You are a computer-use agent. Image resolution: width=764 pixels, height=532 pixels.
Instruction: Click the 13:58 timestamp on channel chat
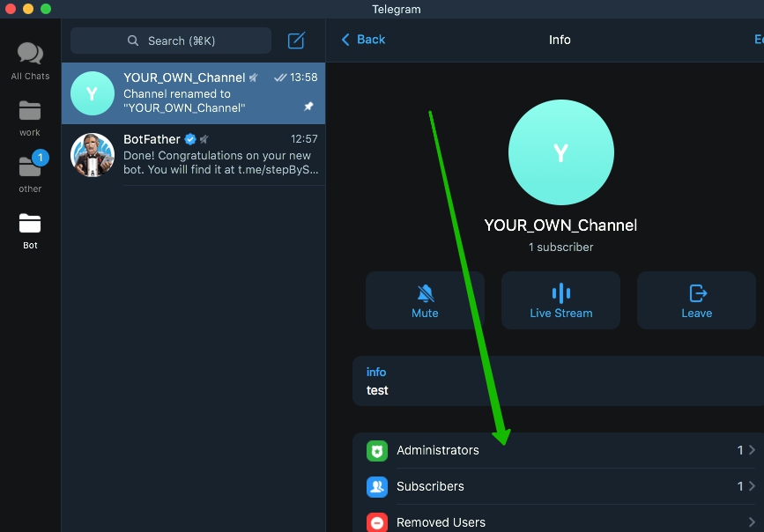[x=303, y=77]
